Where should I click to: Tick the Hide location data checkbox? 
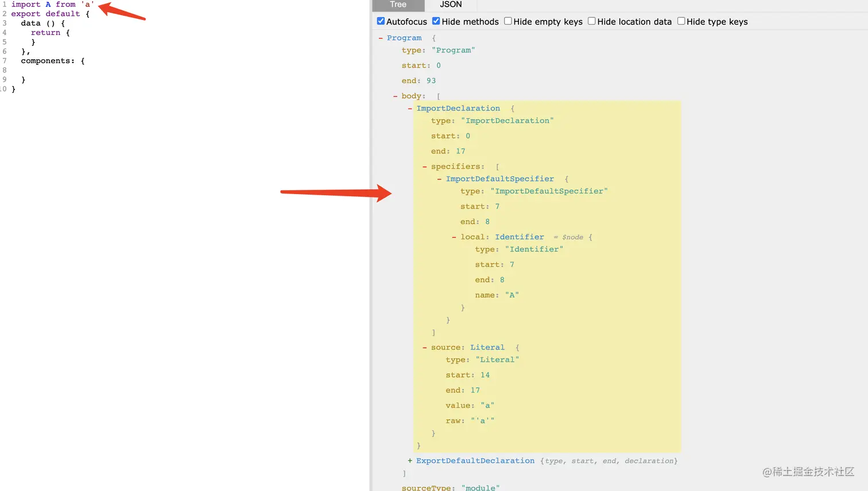point(592,21)
